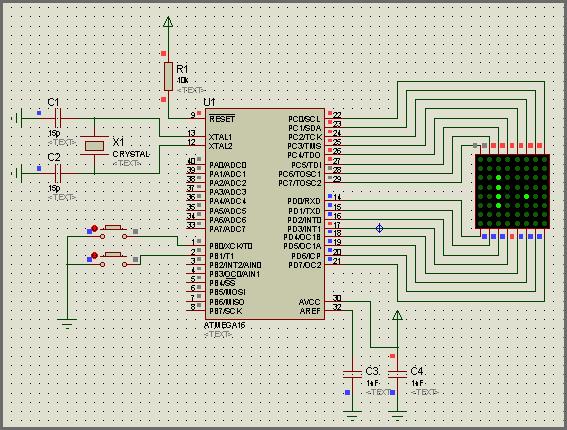Click pin number 32 beside AREF

[x=337, y=307]
